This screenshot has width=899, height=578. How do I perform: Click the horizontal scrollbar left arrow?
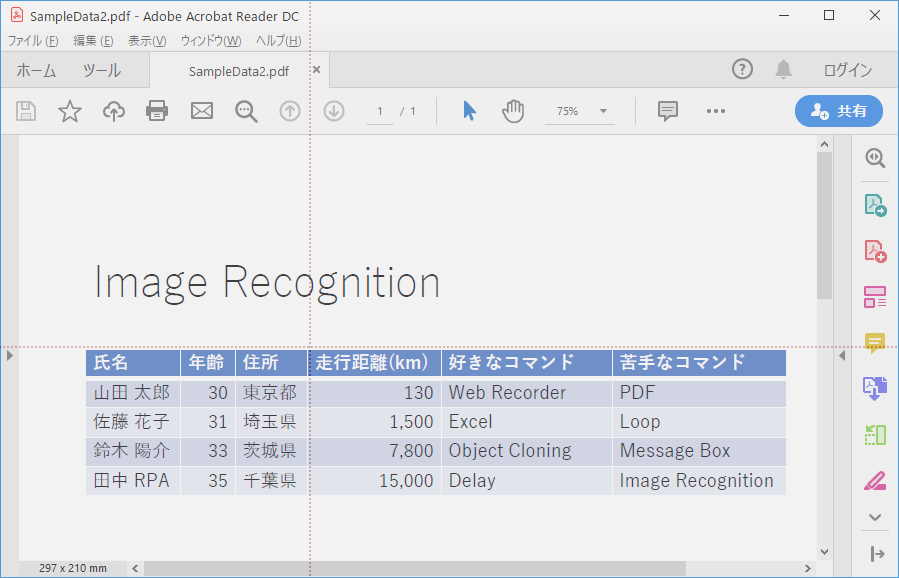pyautogui.click(x=135, y=568)
